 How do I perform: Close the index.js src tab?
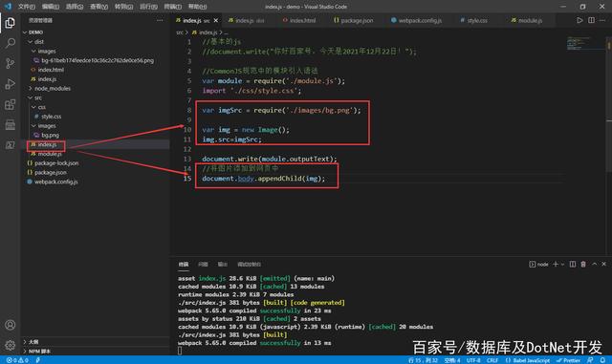point(216,20)
